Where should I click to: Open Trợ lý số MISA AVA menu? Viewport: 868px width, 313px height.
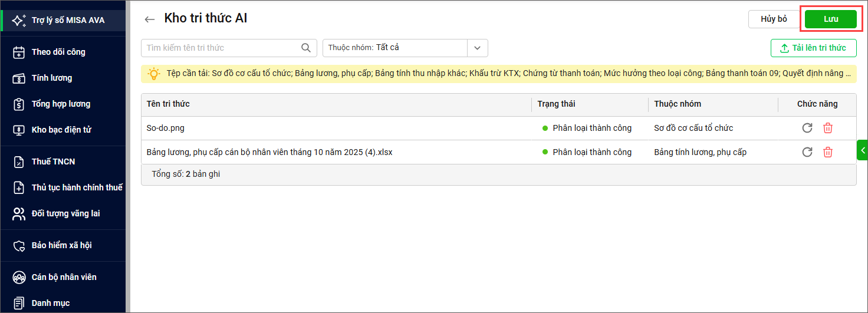click(x=68, y=20)
